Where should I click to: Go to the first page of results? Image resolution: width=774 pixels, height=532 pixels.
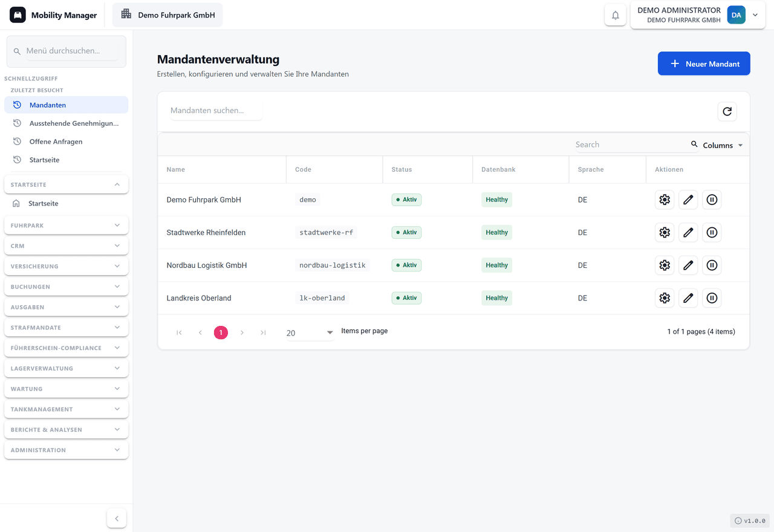click(x=179, y=332)
